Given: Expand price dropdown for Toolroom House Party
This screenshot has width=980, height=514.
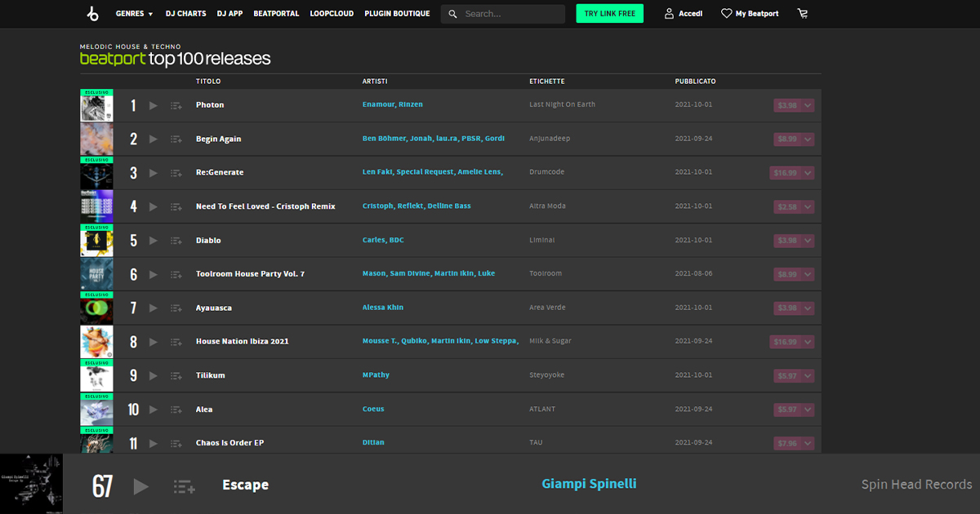Looking at the screenshot, I should [808, 275].
